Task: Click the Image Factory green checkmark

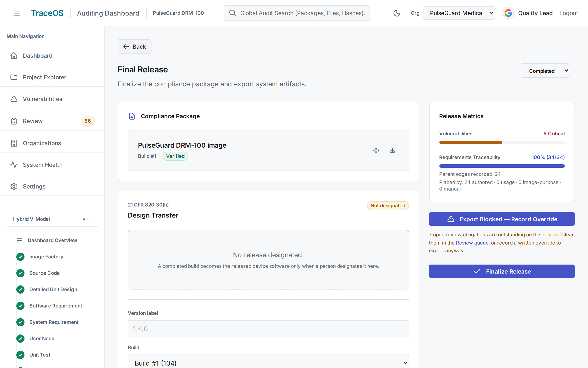Action: click(x=20, y=257)
